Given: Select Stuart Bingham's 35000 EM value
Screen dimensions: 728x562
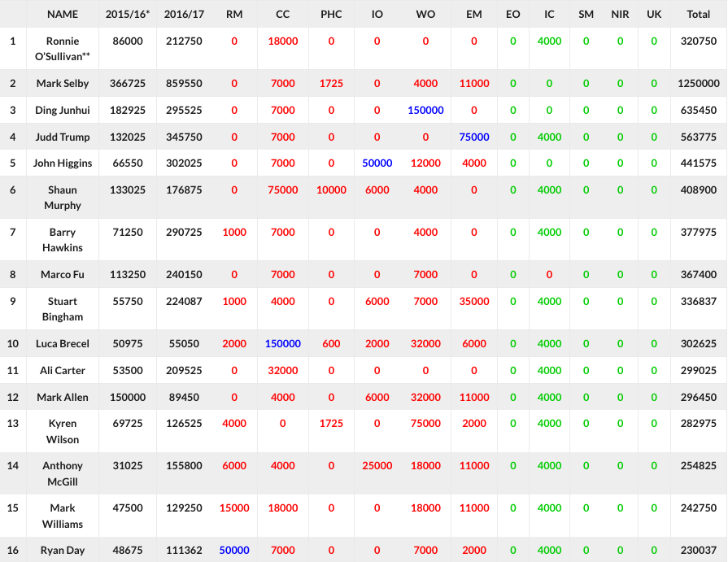Looking at the screenshot, I should [x=474, y=301].
